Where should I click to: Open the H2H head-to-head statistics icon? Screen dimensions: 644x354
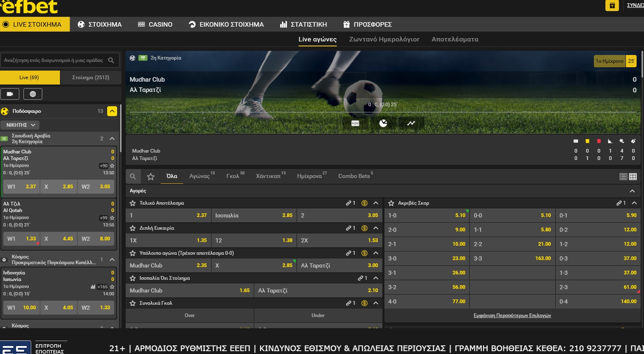tap(355, 123)
